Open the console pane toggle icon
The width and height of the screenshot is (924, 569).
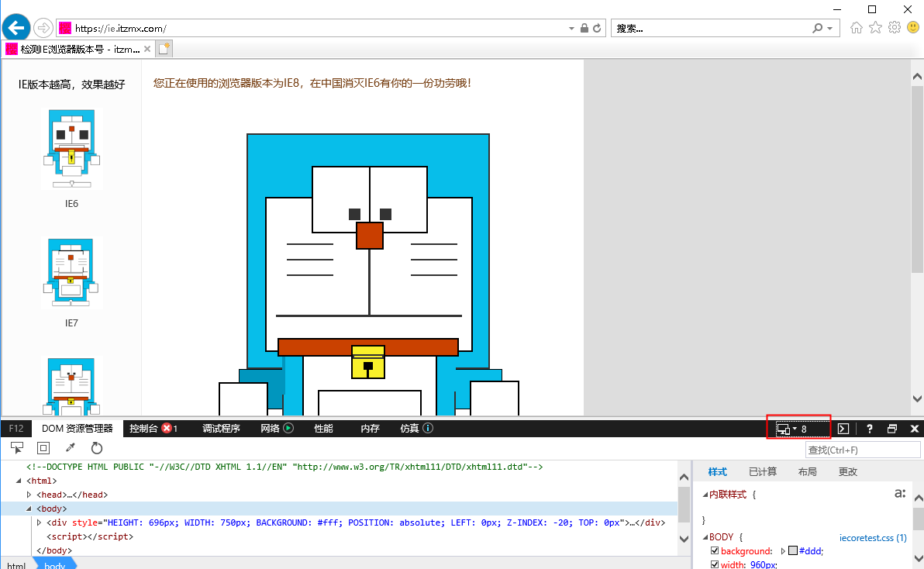(843, 429)
